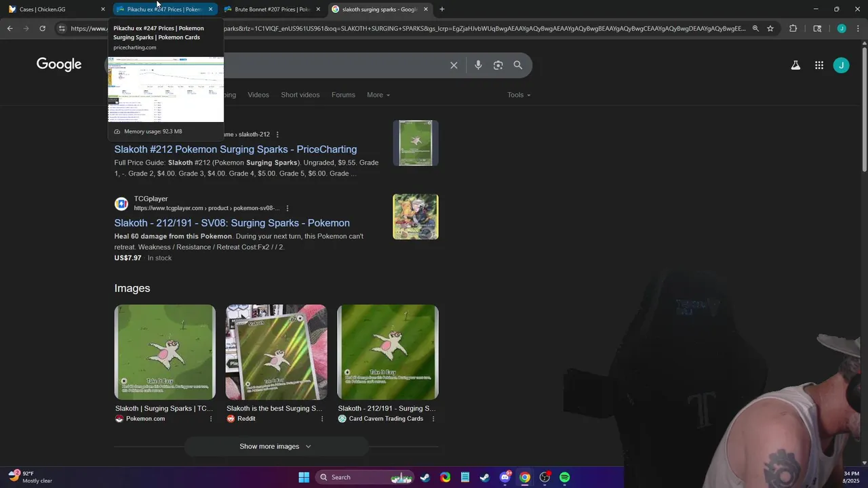
Task: Open Slakoth | Surging Sparks Pokemon.com image caption
Action: [164, 409]
